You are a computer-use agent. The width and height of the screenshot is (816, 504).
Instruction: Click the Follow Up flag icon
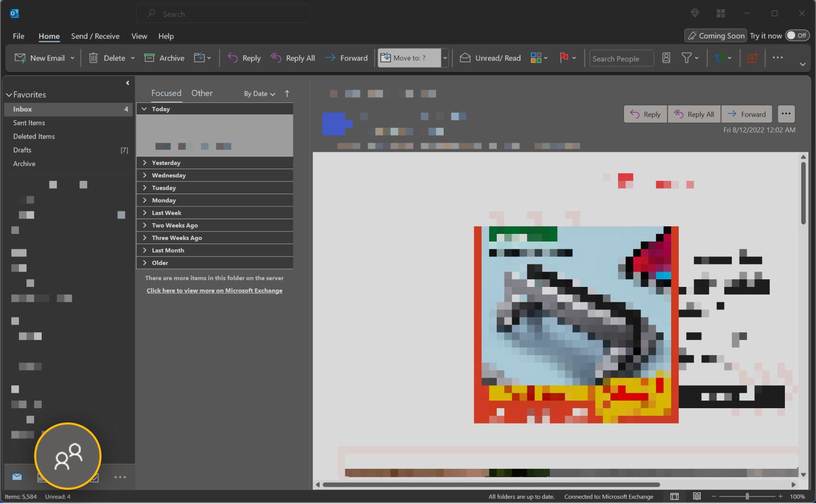[564, 58]
